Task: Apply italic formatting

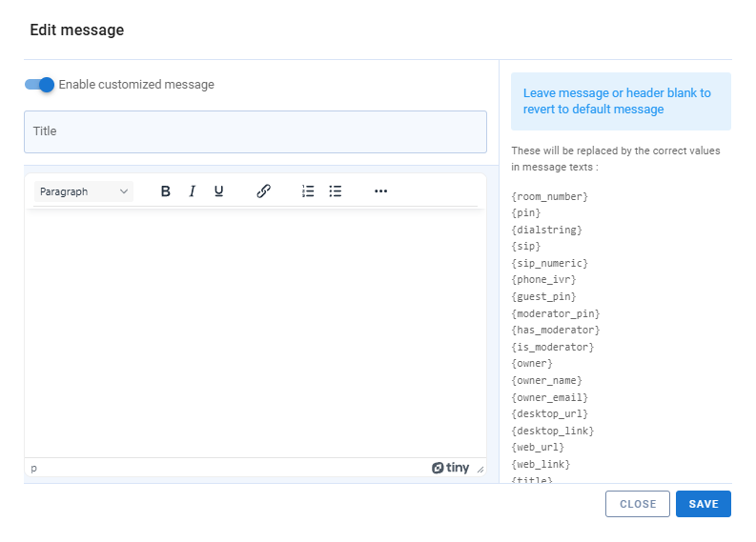Action: [x=192, y=191]
